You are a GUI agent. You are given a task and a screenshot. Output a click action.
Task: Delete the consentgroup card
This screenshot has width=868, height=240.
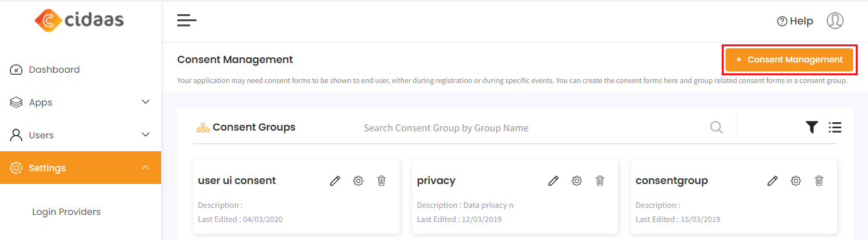tap(819, 181)
